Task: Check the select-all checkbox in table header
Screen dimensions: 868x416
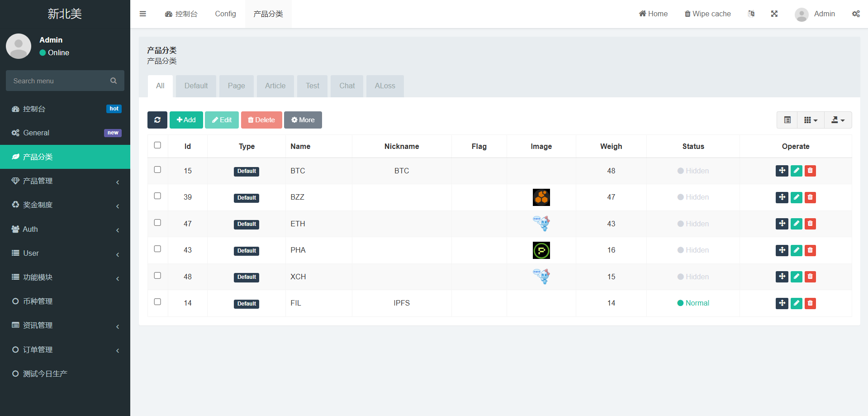Action: (x=157, y=145)
